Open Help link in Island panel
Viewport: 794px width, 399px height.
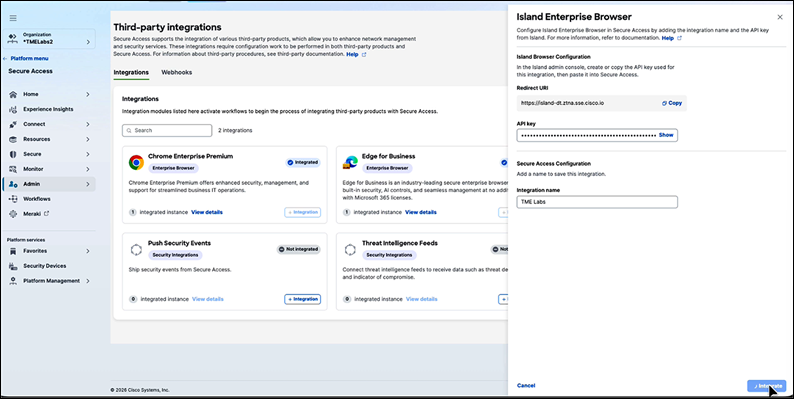(x=671, y=38)
